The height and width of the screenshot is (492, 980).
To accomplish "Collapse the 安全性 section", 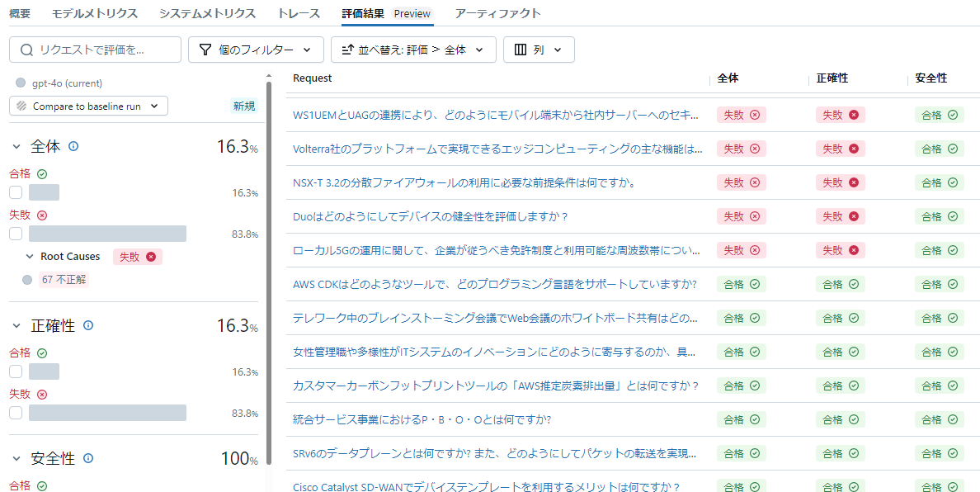I will [x=16, y=458].
